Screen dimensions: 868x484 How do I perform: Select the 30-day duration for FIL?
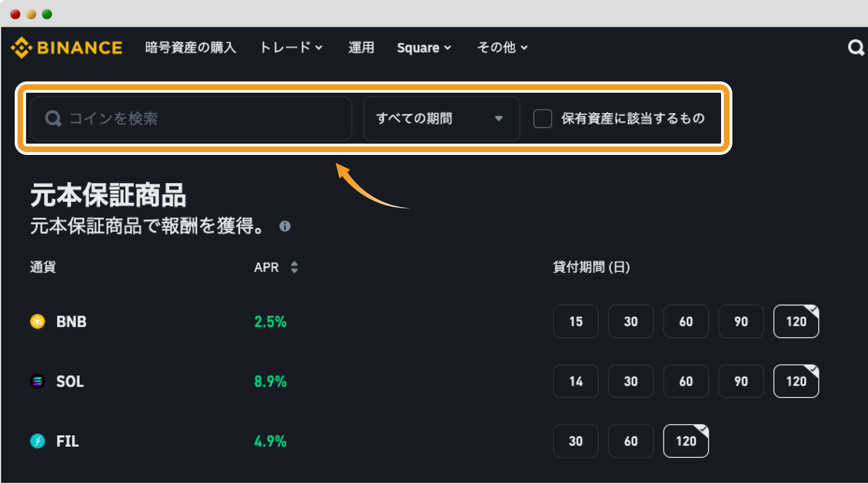coord(575,441)
